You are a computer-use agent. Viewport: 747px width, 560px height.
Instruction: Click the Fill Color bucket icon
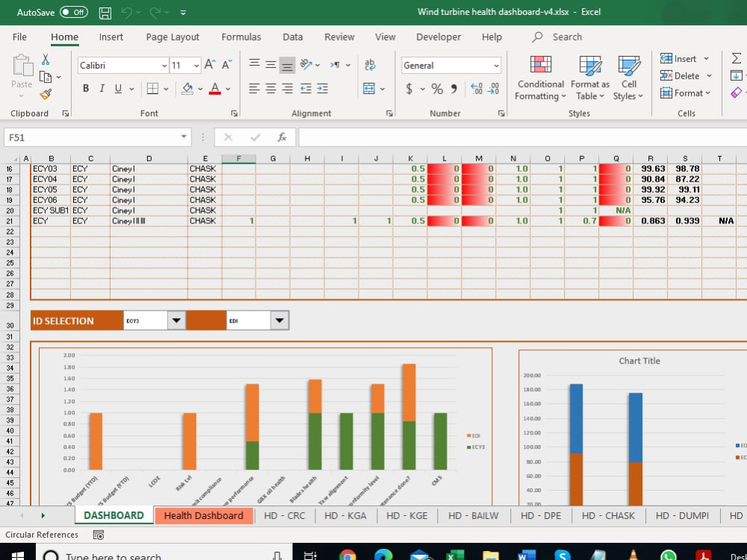point(187,89)
